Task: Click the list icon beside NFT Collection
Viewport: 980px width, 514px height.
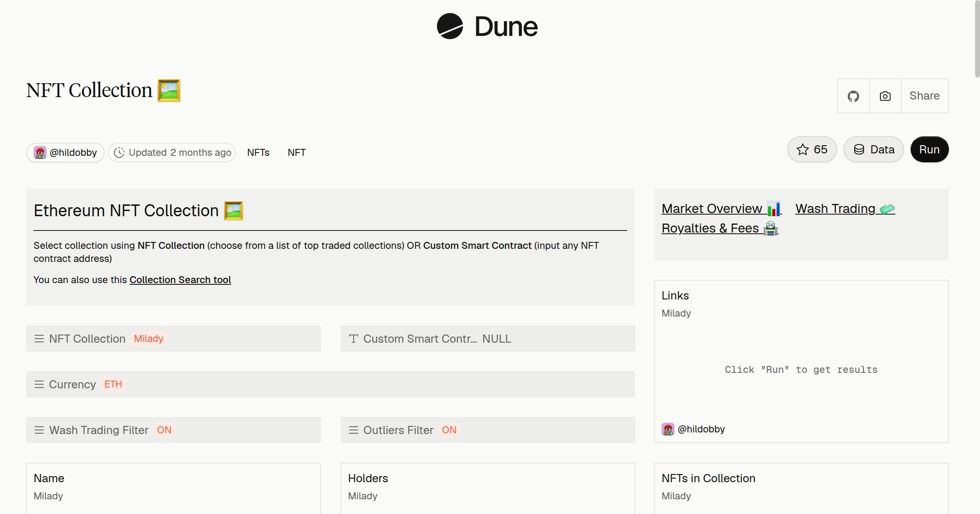Action: tap(39, 339)
